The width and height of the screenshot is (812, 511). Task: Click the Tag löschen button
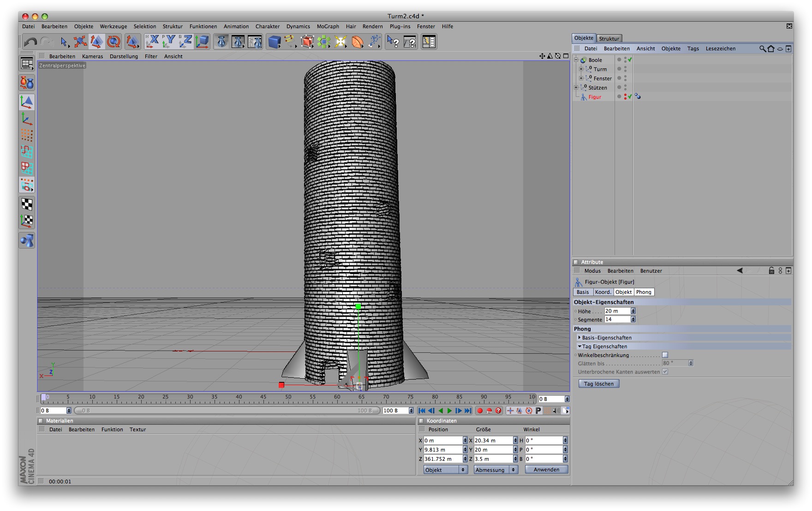click(598, 384)
